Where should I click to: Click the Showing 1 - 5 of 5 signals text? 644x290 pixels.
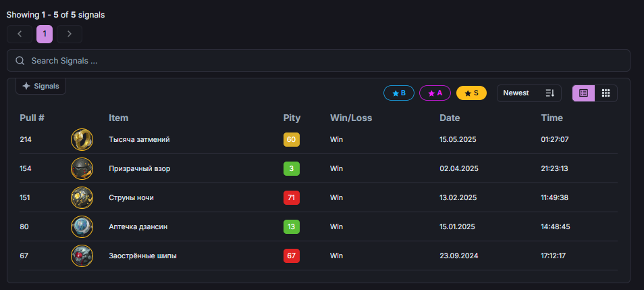[56, 15]
